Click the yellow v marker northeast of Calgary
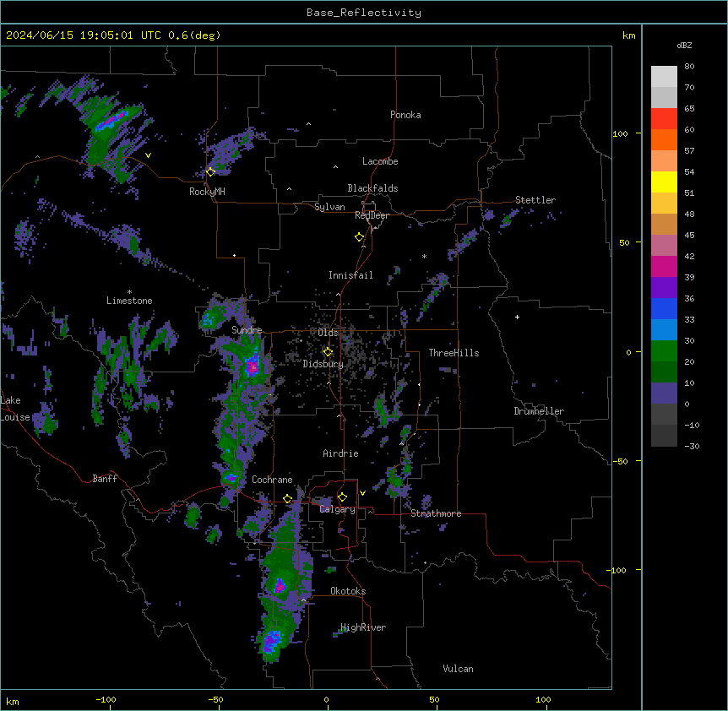The image size is (728, 711). pos(362,493)
